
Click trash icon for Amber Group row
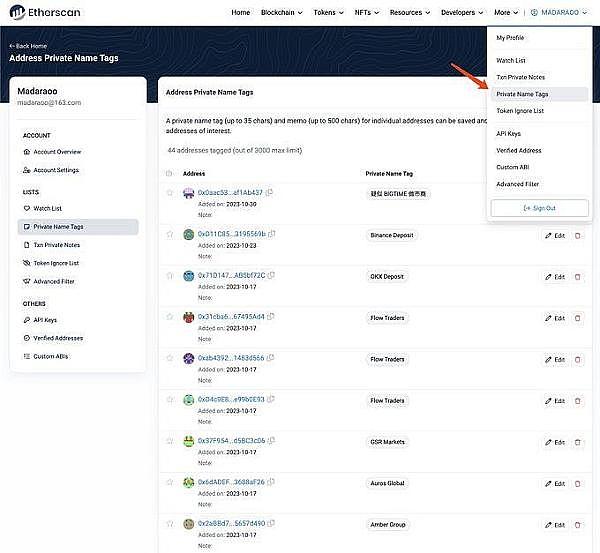577,524
